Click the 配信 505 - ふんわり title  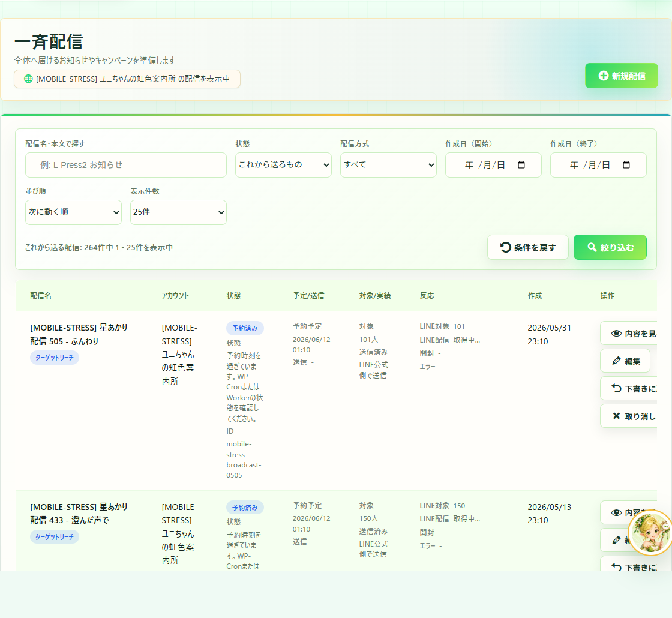pos(79,334)
